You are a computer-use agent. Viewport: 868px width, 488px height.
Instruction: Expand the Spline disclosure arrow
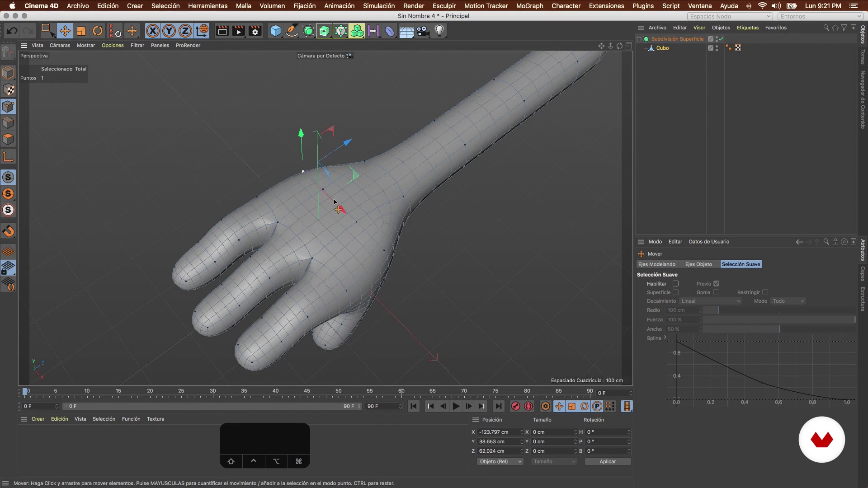pyautogui.click(x=665, y=338)
